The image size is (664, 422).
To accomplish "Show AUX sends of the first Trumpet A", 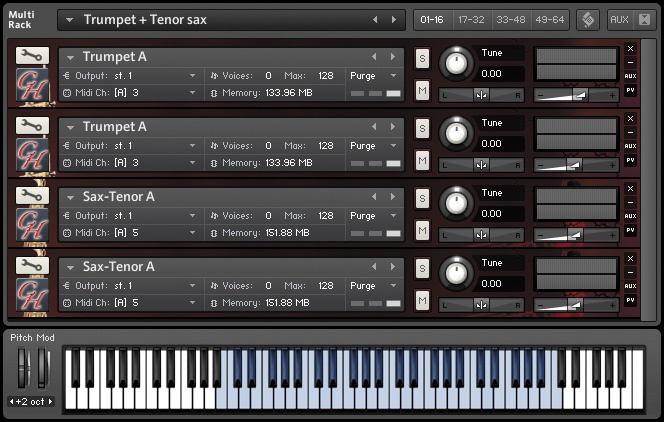I will pyautogui.click(x=631, y=76).
